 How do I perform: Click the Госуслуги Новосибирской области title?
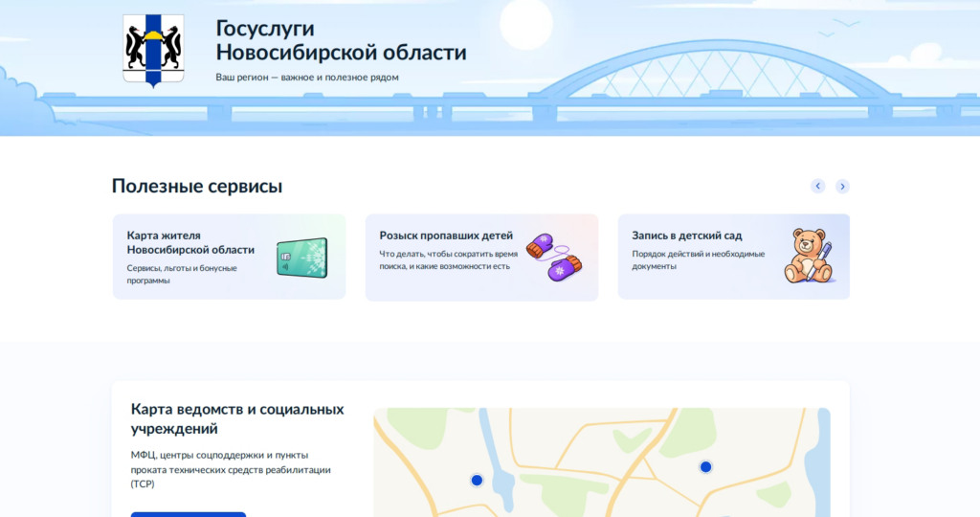click(341, 40)
